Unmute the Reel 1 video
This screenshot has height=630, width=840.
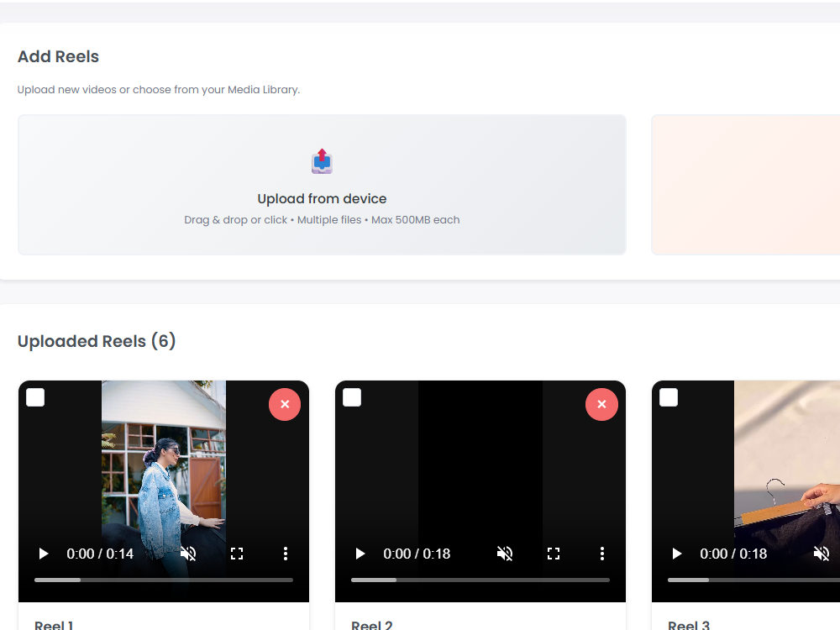pyautogui.click(x=188, y=554)
